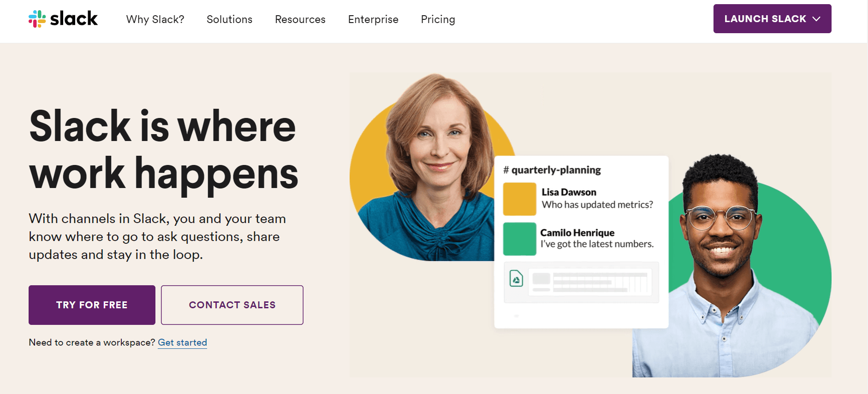
Task: Click the Contact Sales button
Action: [232, 305]
